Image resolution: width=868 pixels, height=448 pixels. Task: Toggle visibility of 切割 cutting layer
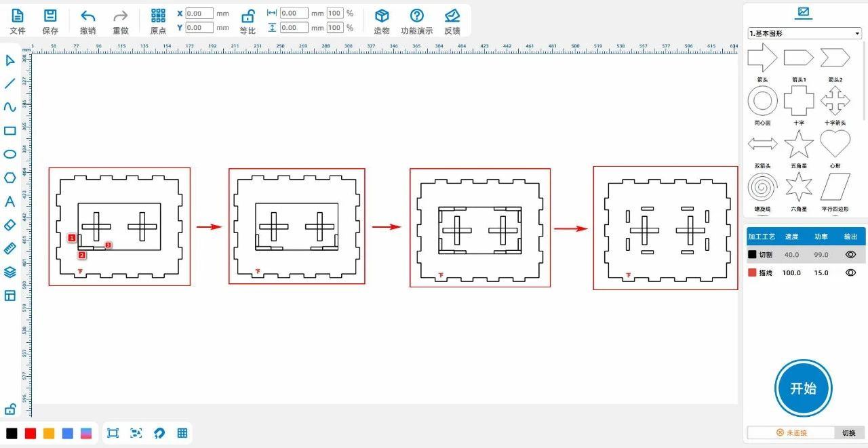tap(850, 255)
